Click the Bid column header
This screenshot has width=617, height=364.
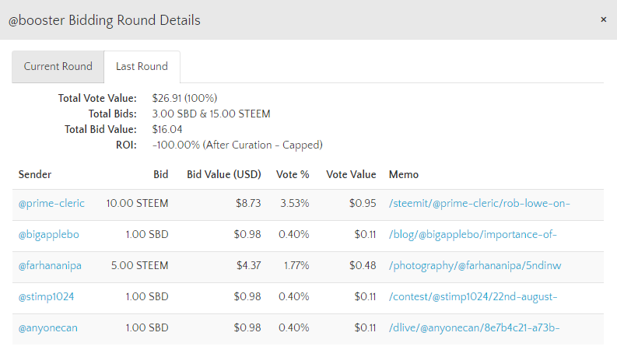point(160,174)
